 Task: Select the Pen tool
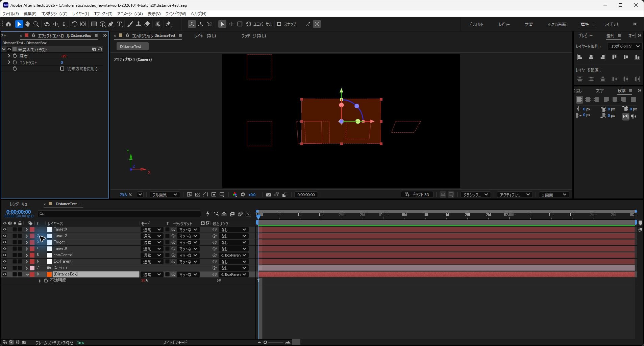point(111,24)
